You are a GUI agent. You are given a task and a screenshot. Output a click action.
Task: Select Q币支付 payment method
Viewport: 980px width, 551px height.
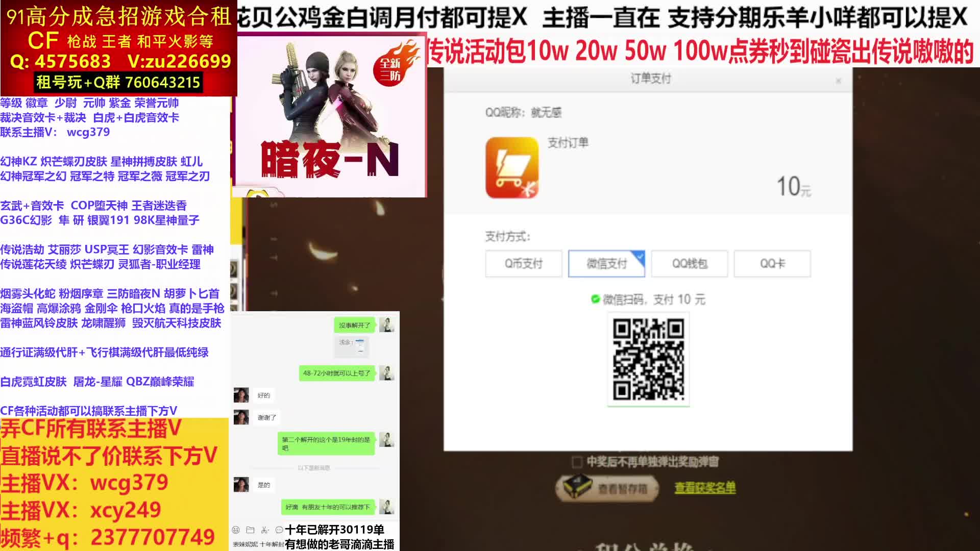click(524, 264)
